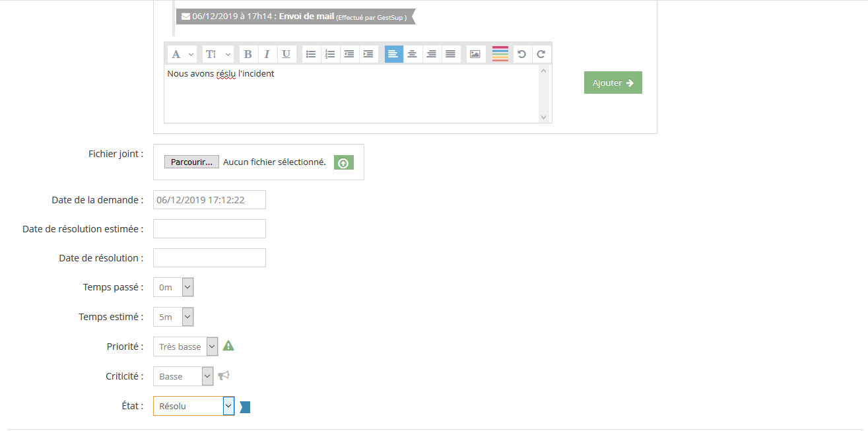Click the green upload file icon
This screenshot has width=868, height=431.
[x=344, y=162]
